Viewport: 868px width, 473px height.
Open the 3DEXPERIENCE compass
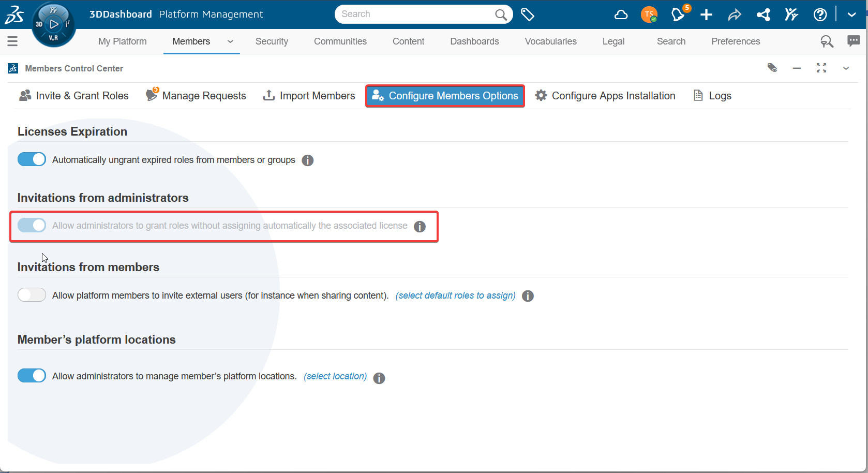coord(54,24)
